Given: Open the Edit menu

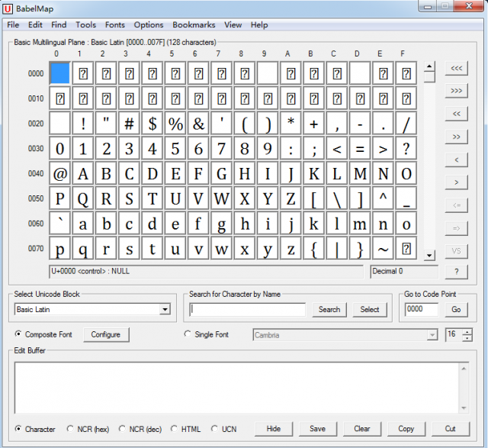Looking at the screenshot, I should (x=35, y=25).
